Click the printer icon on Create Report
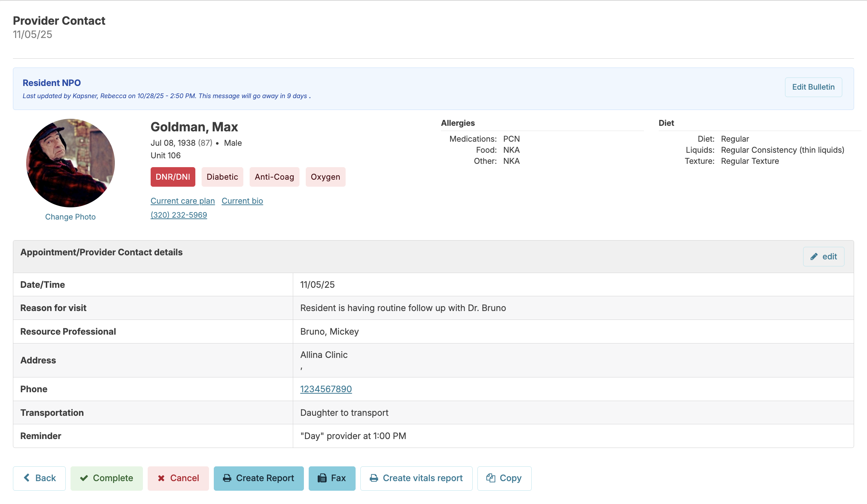The width and height of the screenshot is (867, 504). 227,478
